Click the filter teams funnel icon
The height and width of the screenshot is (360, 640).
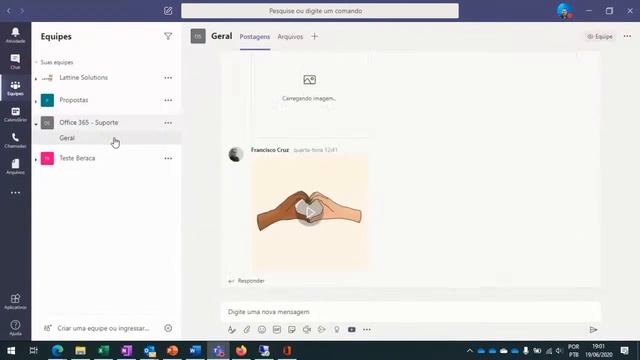pos(168,36)
